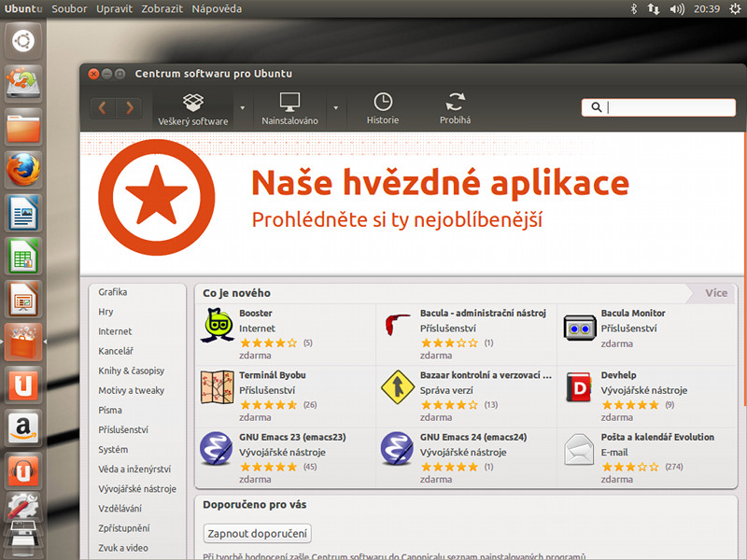This screenshot has width=747, height=560.
Task: Open the Soubor menu
Action: (x=69, y=8)
